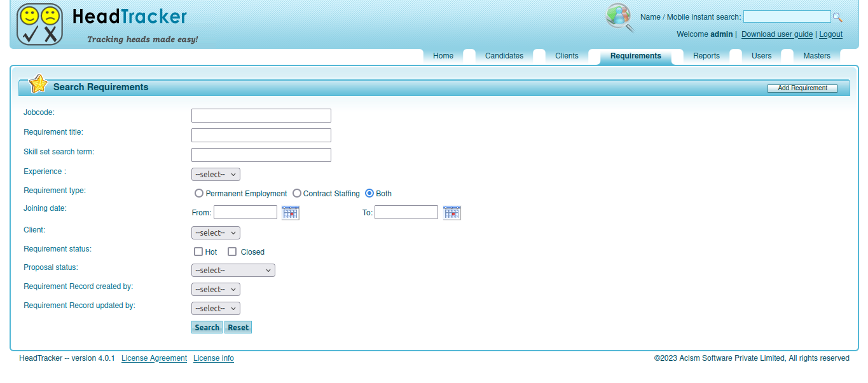The image size is (868, 383).
Task: Open the Proposal status dropdown
Action: coord(233,270)
